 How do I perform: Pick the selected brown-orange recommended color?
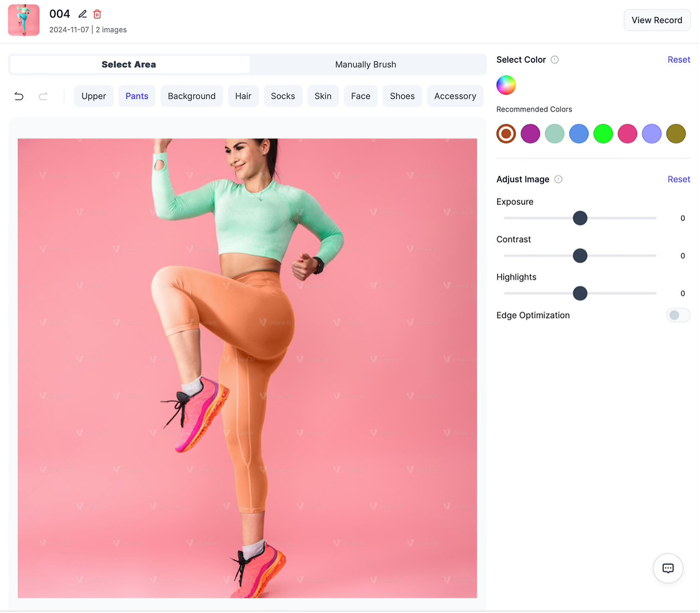(506, 133)
